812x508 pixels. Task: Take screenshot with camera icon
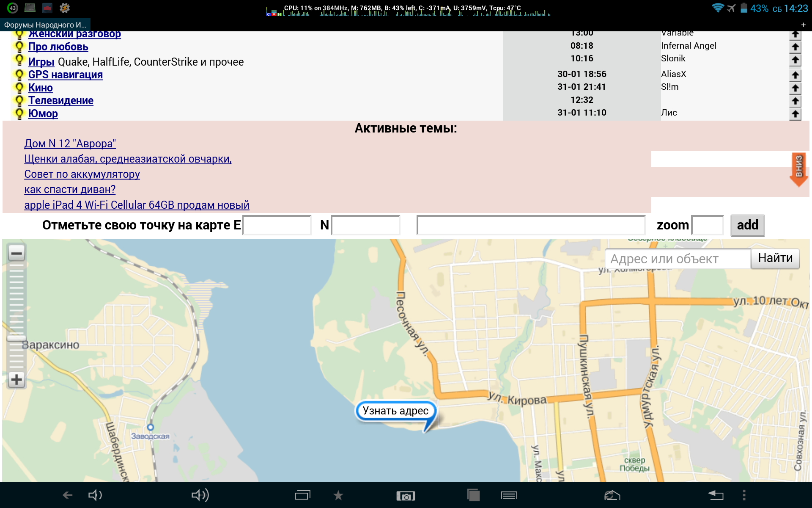point(406,496)
